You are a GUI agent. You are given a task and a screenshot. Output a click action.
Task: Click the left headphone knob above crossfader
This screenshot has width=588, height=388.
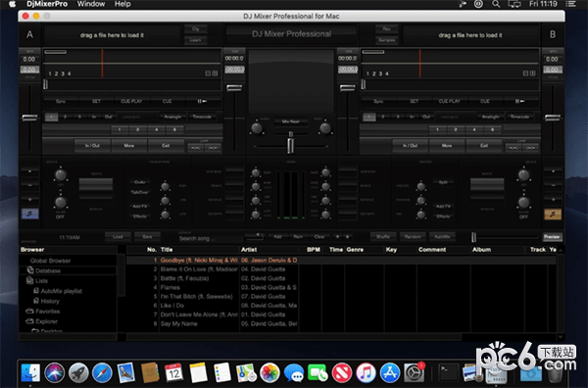pos(257,128)
